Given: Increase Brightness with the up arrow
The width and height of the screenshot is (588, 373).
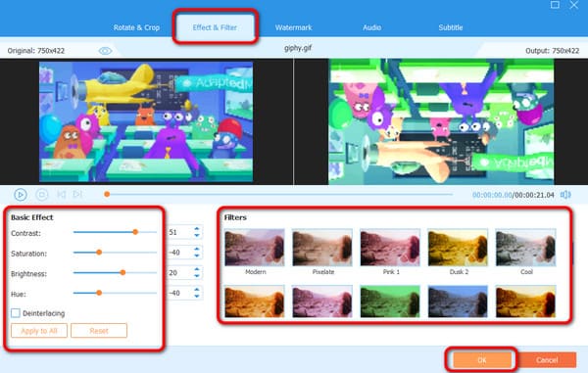Looking at the screenshot, I should coord(197,269).
